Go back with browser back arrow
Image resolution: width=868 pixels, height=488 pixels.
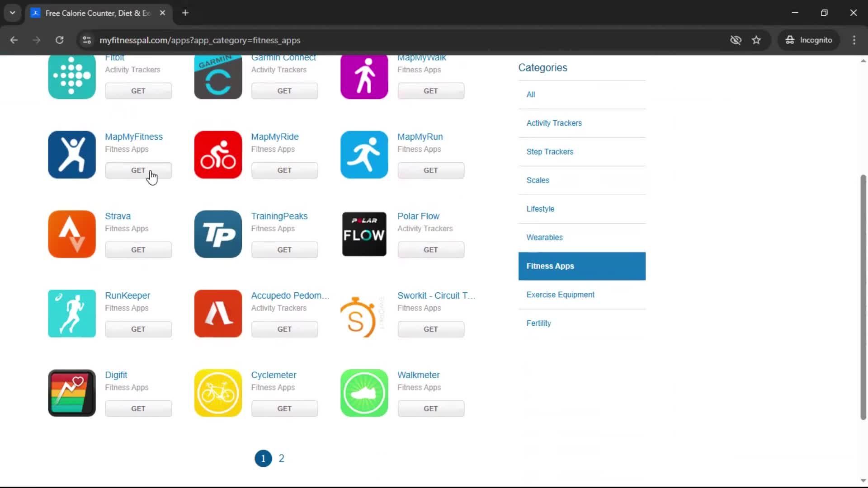click(14, 40)
